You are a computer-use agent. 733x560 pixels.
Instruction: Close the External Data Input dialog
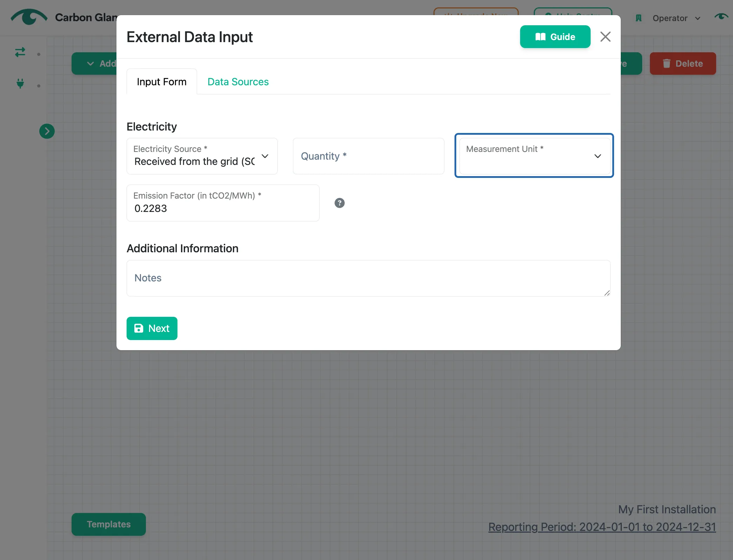[605, 37]
